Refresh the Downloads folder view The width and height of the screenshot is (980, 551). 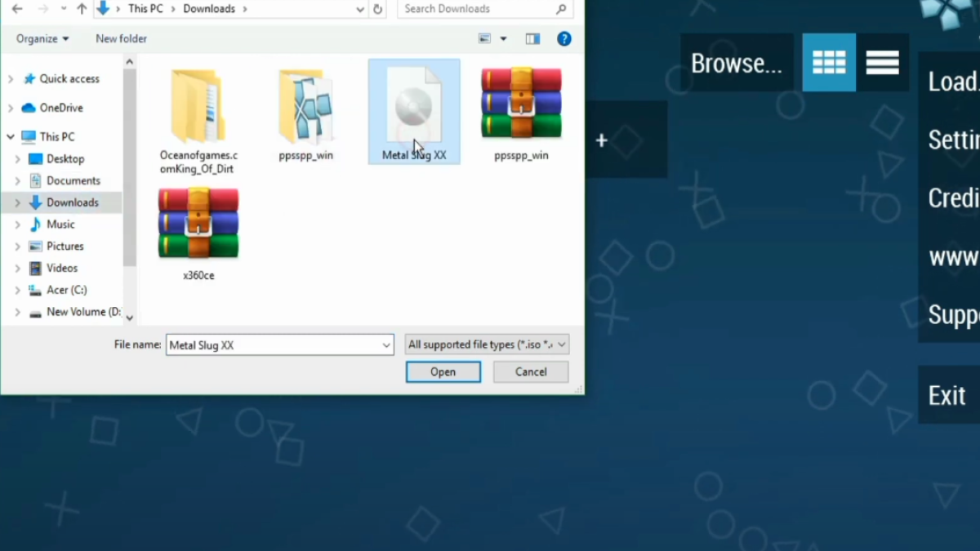coord(377,9)
